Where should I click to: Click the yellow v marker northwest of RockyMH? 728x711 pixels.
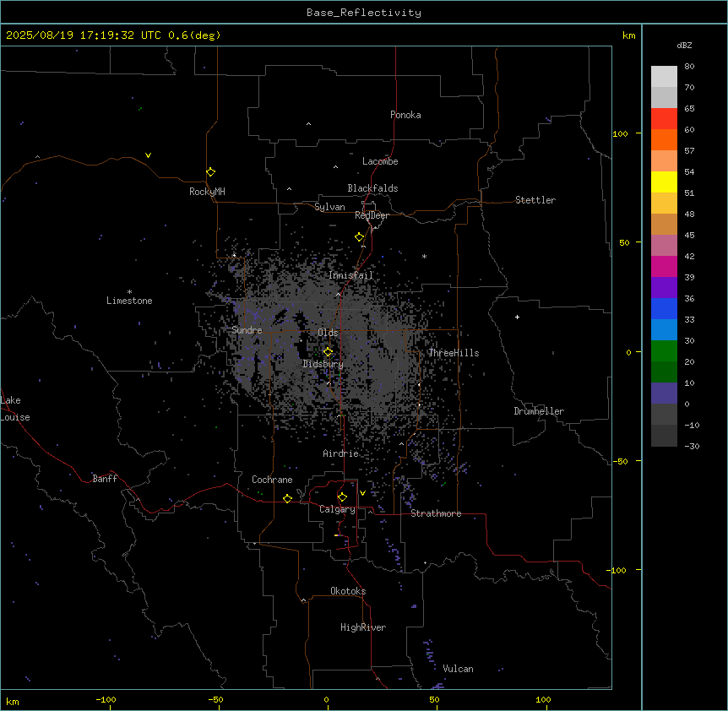148,155
